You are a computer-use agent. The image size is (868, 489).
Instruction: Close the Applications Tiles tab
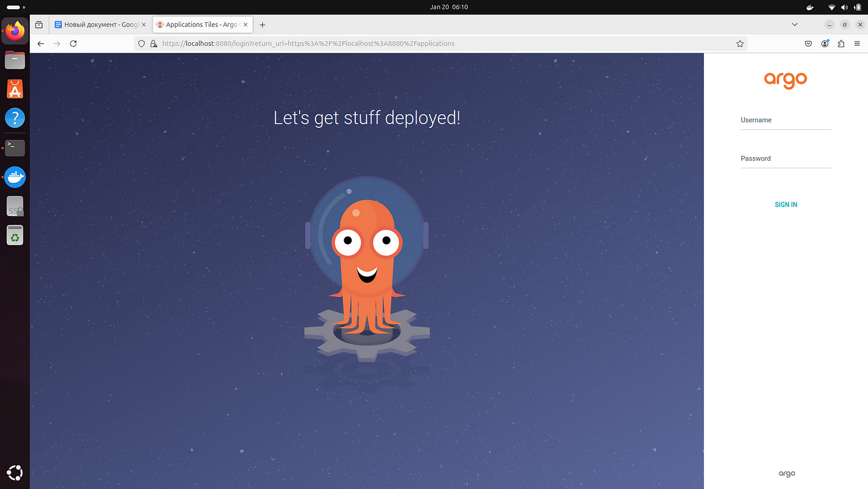coord(246,25)
